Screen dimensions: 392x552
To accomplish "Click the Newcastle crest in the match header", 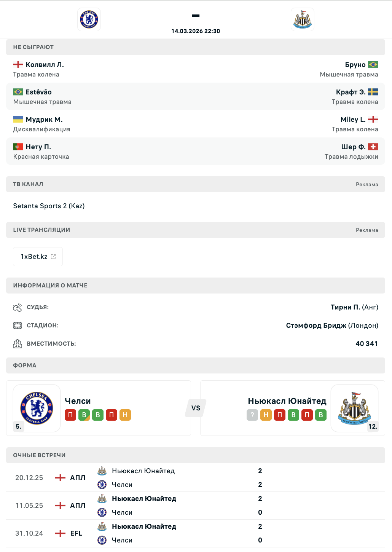I will pos(303,19).
